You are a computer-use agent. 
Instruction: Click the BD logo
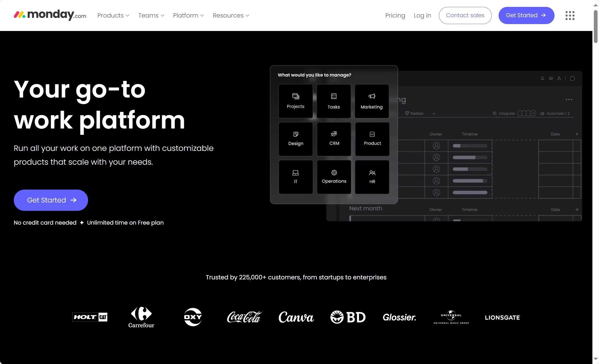point(348,317)
